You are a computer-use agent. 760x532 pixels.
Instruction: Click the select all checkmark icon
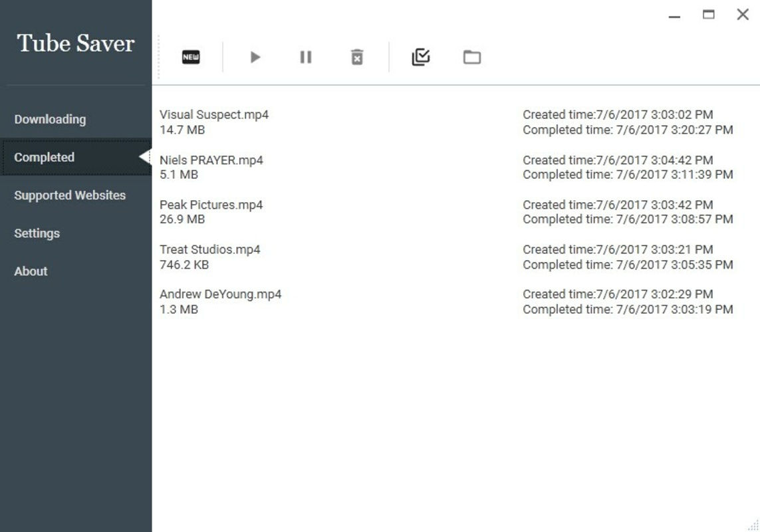point(421,57)
